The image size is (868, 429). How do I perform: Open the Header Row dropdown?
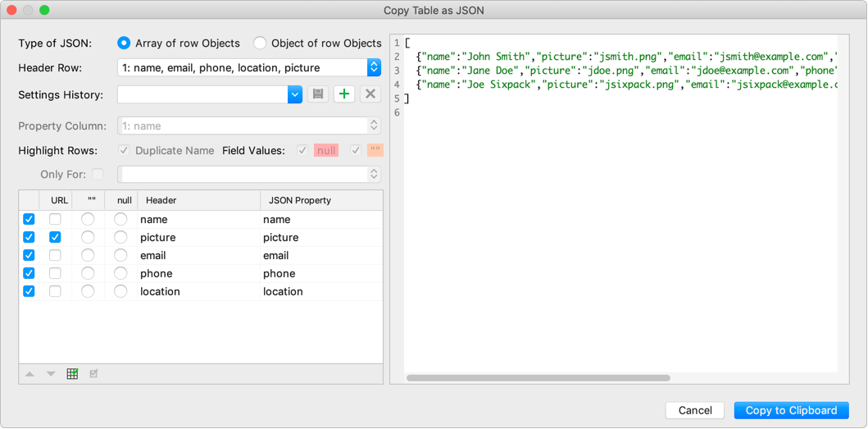point(249,67)
